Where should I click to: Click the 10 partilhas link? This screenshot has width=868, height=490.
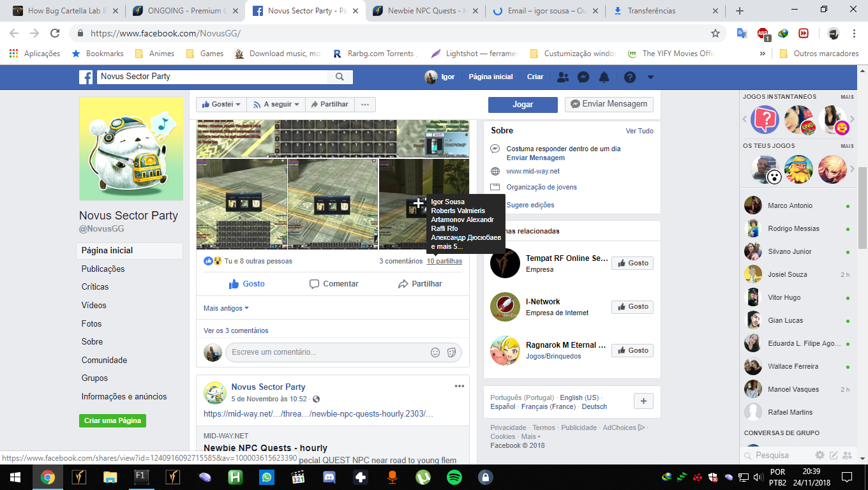[444, 261]
